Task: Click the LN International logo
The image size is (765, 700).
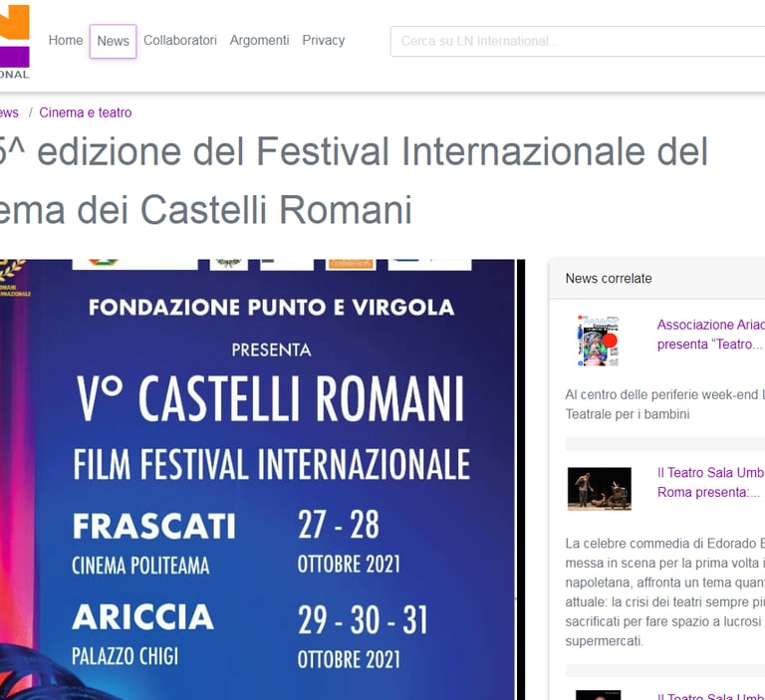Action: point(15,43)
